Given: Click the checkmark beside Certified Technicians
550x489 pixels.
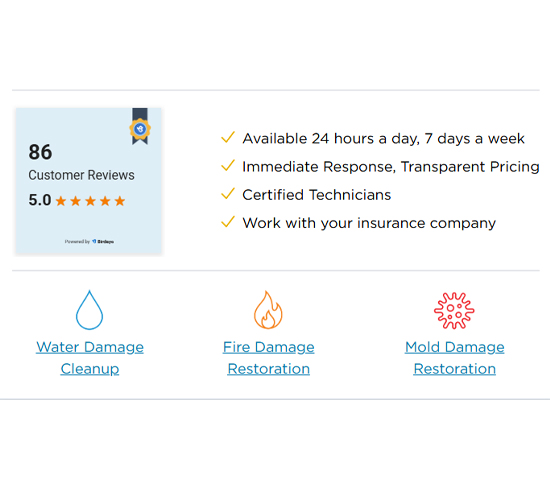Looking at the screenshot, I should tap(228, 194).
